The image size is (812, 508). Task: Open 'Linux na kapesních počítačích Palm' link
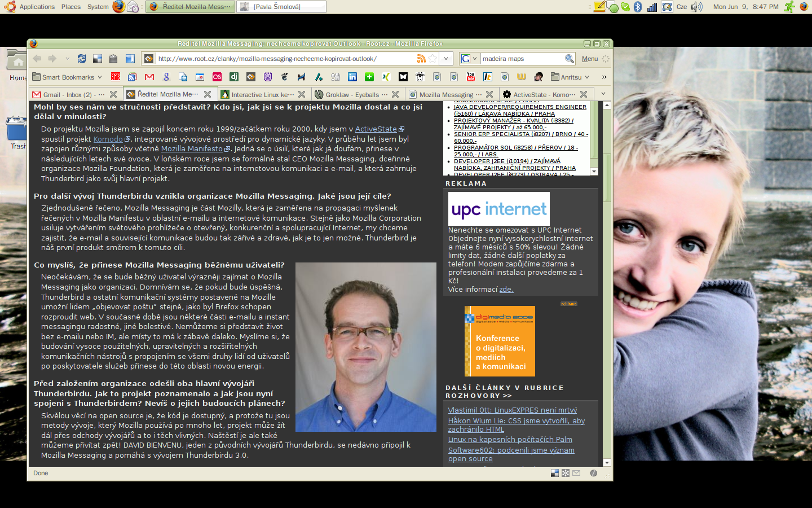pyautogui.click(x=510, y=440)
